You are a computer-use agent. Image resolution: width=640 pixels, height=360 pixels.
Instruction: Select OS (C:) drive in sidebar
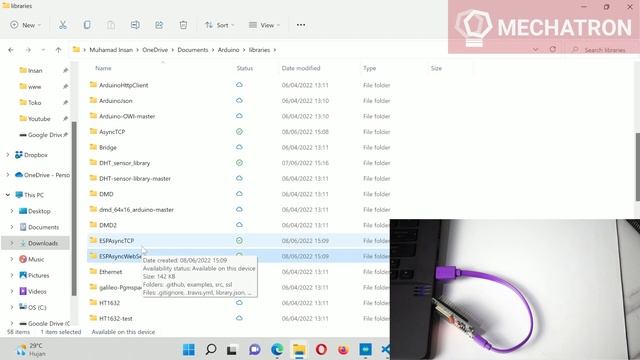[x=36, y=307]
